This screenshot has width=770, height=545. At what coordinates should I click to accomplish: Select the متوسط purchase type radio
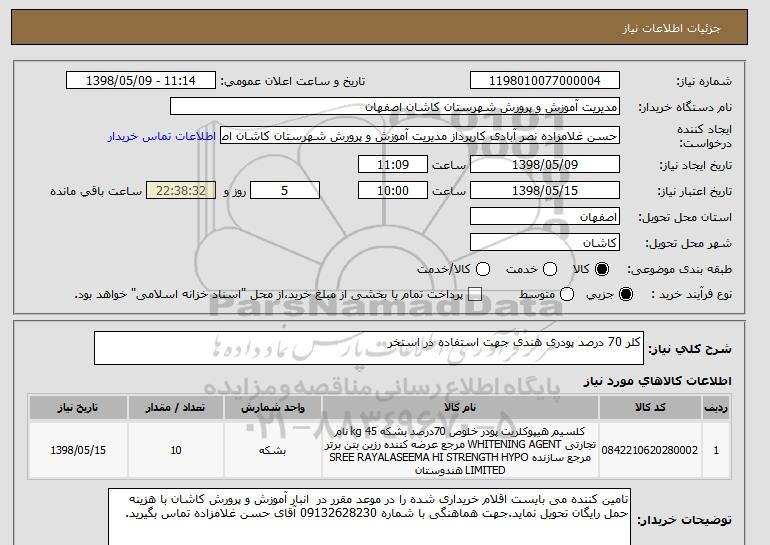pos(567,294)
